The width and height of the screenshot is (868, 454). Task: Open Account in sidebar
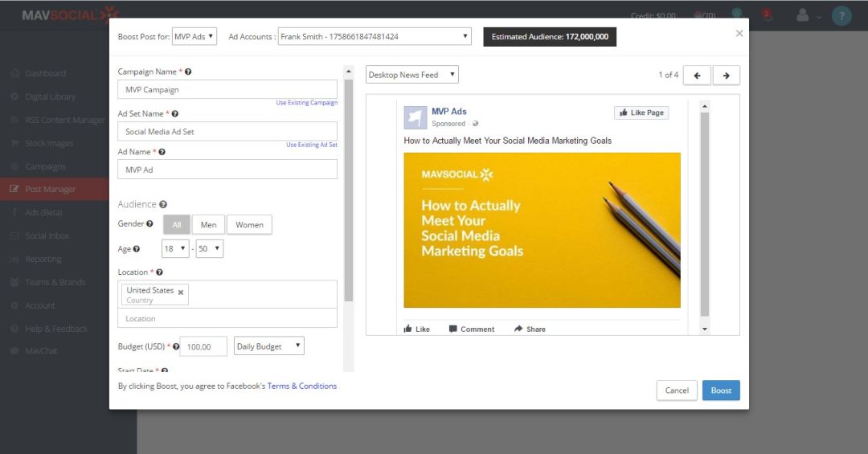coord(40,305)
